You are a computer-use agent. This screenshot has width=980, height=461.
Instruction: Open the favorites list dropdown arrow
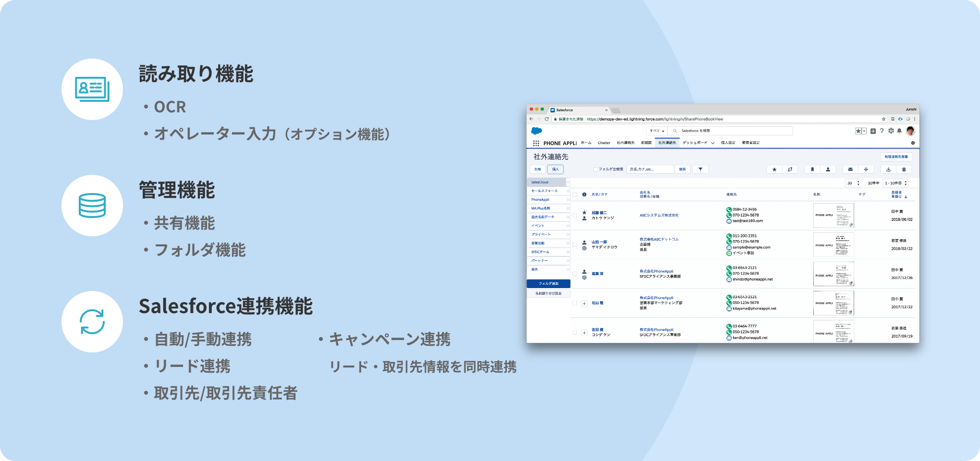coord(864,131)
